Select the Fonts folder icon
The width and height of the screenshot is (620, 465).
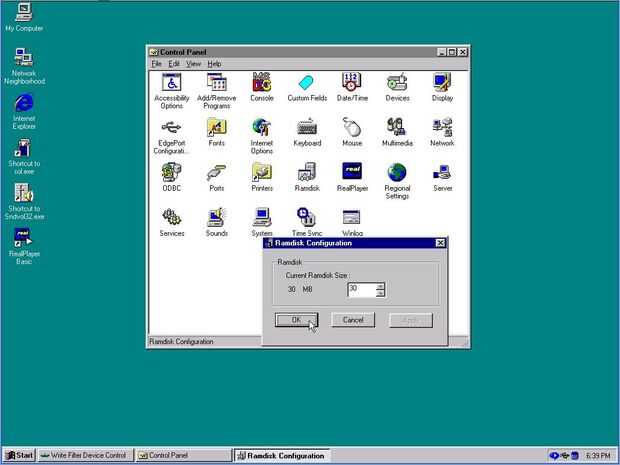click(x=217, y=132)
